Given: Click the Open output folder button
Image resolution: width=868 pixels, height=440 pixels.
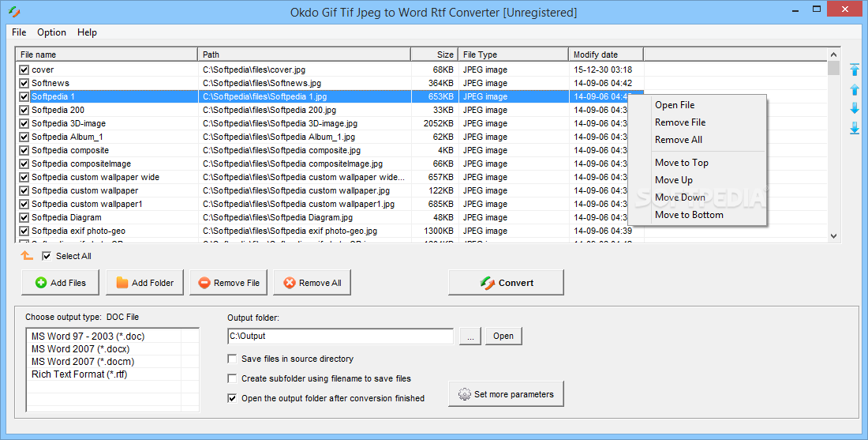Looking at the screenshot, I should click(x=503, y=336).
